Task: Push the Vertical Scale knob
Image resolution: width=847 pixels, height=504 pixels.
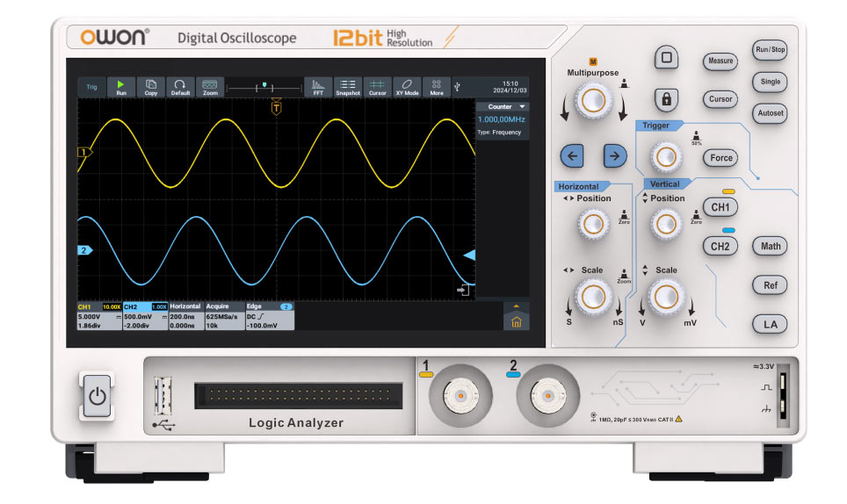Action: tap(666, 297)
